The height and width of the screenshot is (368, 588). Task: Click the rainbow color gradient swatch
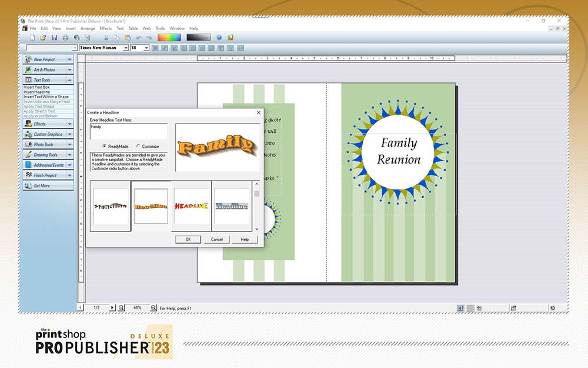[x=169, y=38]
